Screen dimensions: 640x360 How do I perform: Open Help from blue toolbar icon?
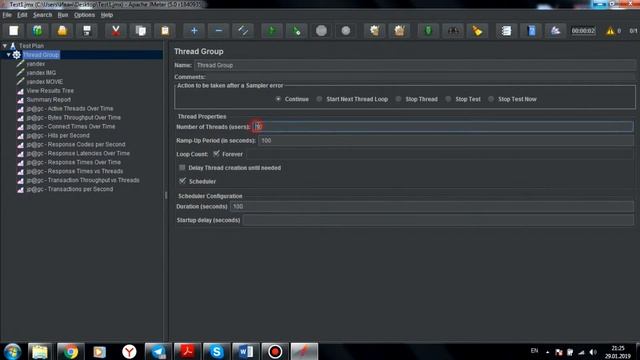tap(531, 31)
